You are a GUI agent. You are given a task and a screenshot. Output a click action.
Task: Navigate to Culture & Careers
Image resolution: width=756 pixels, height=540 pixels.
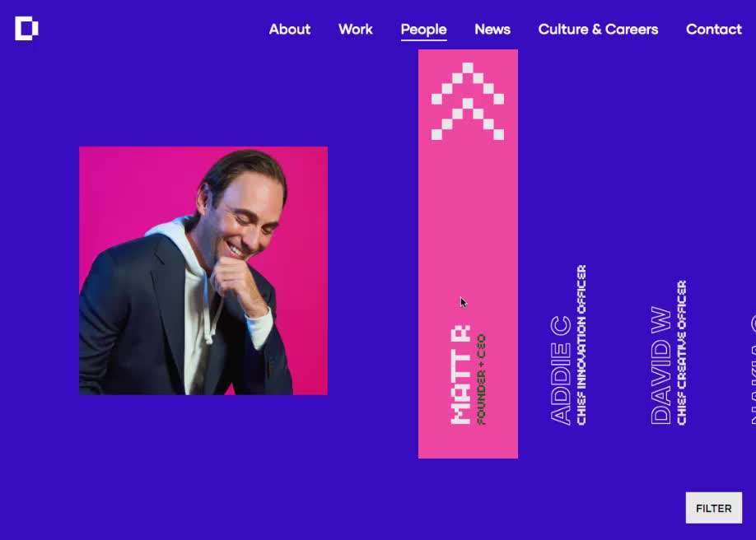pos(598,30)
